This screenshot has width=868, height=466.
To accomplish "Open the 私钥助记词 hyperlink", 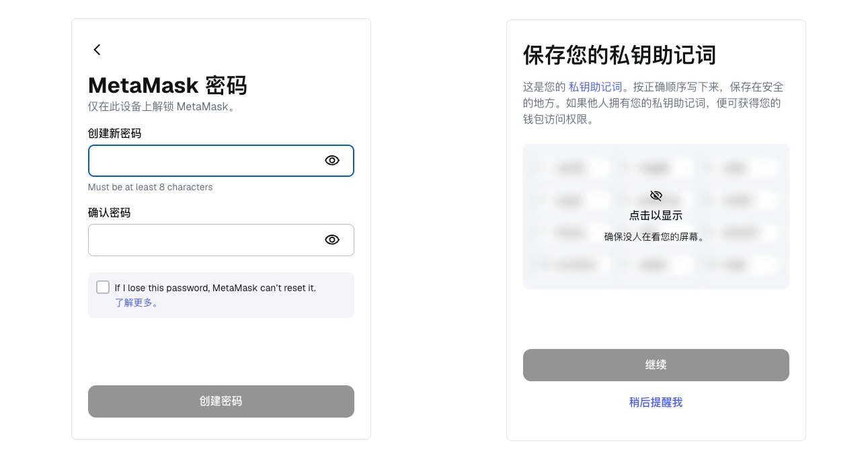I will click(595, 87).
